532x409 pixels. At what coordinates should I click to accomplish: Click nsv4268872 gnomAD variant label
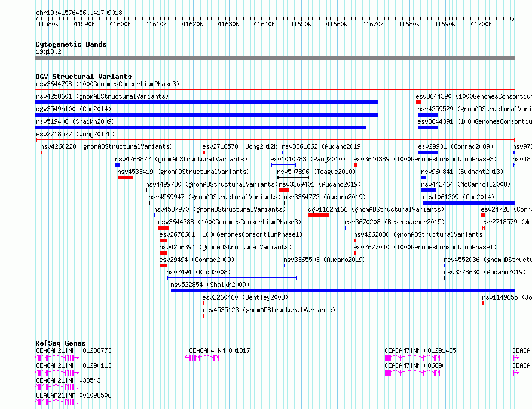coord(181,159)
